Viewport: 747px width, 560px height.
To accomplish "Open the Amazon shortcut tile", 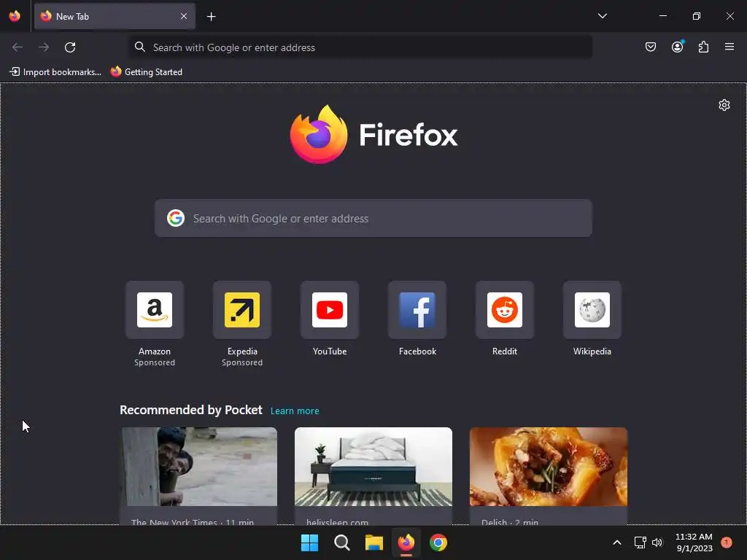I will [155, 309].
